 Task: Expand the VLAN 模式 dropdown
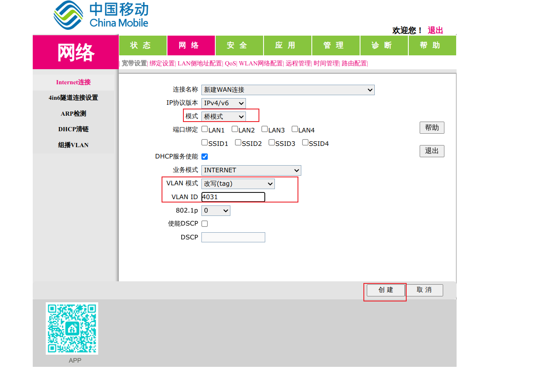tap(238, 184)
